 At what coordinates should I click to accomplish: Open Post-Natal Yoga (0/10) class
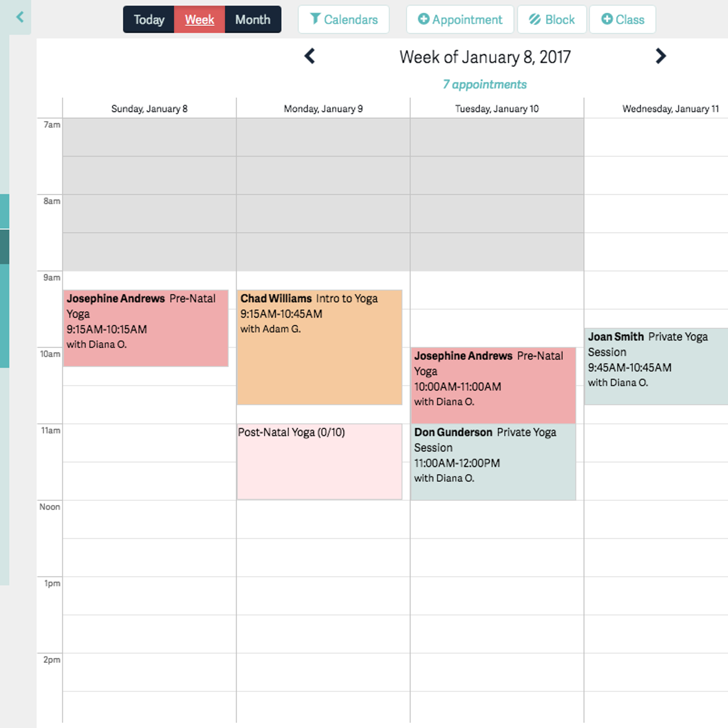(319, 462)
